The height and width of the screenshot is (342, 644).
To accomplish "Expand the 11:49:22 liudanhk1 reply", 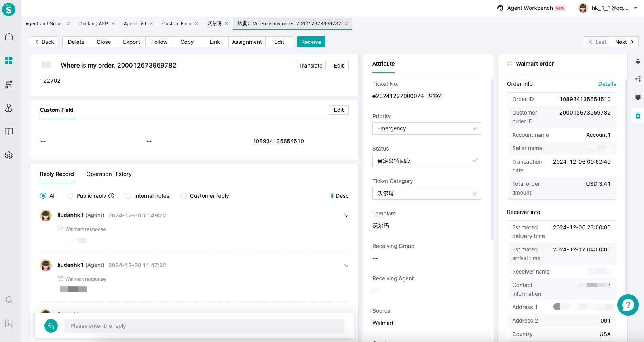I will click(346, 215).
